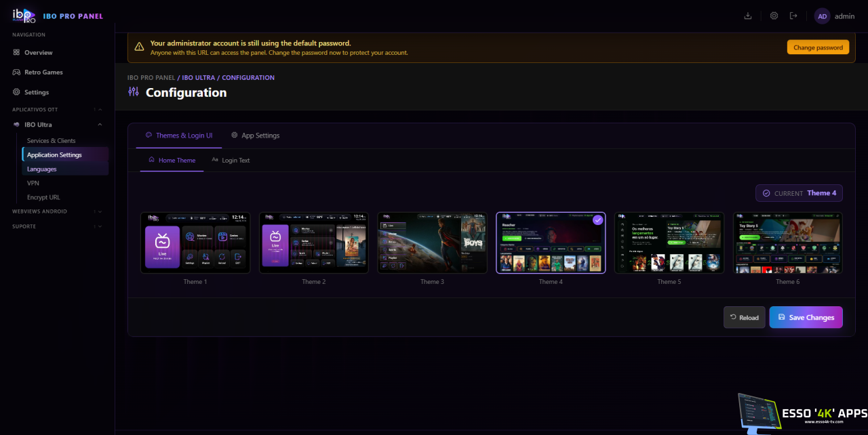Open the AD admin avatar menu
868x435 pixels.
pos(835,16)
